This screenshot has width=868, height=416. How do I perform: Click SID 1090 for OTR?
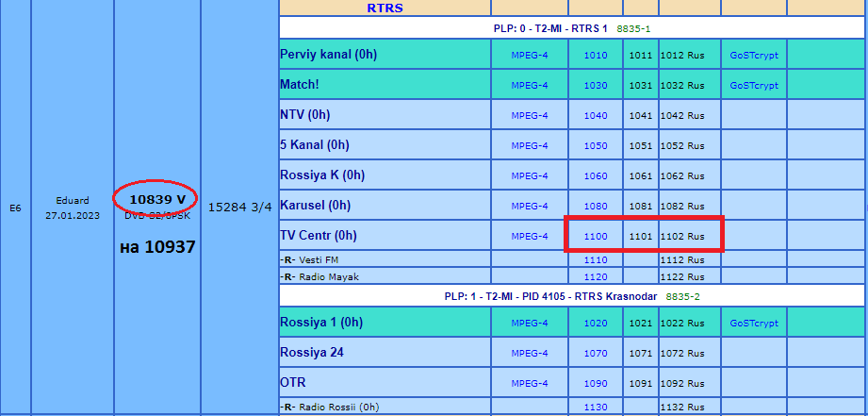pos(596,383)
